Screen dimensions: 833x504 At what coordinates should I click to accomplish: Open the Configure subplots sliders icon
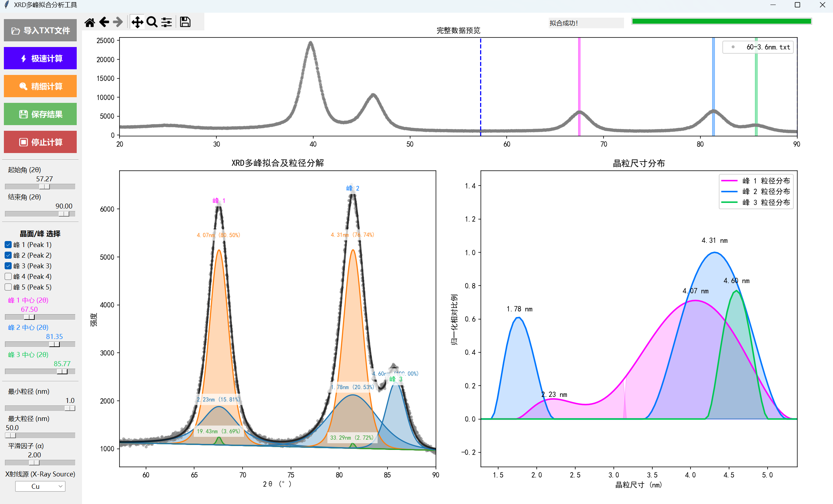tap(167, 22)
